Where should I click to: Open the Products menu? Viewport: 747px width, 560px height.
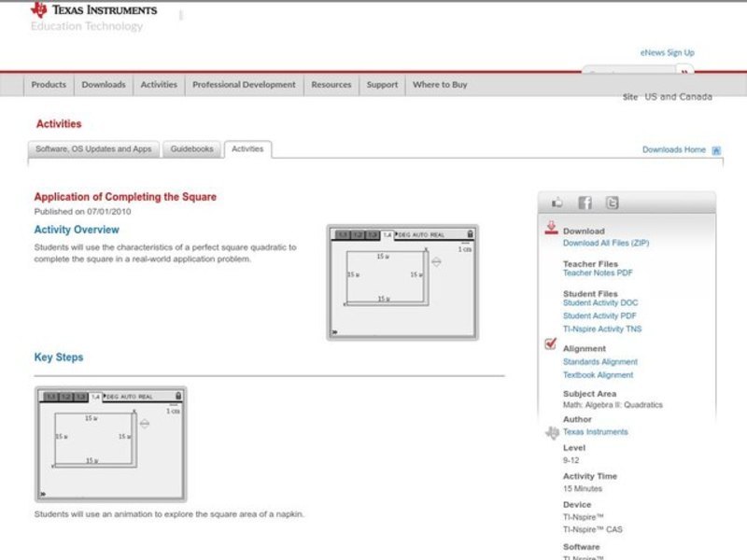[x=49, y=85]
